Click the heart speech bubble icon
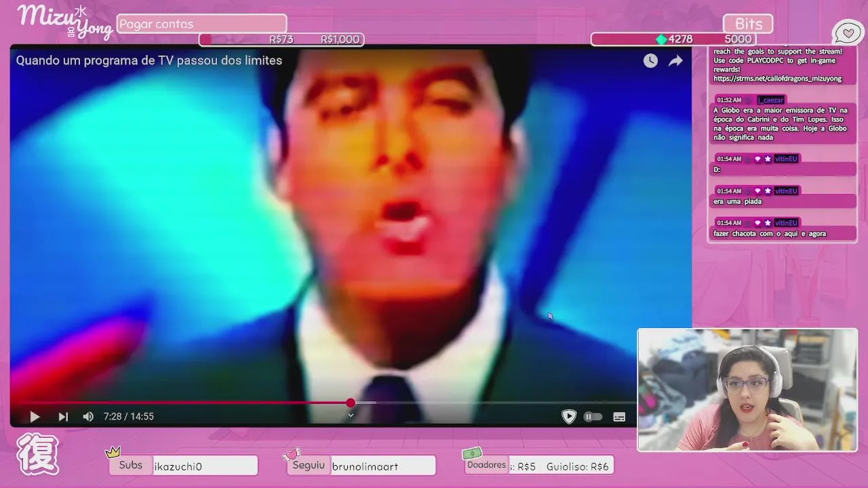The width and height of the screenshot is (868, 488). point(848,33)
